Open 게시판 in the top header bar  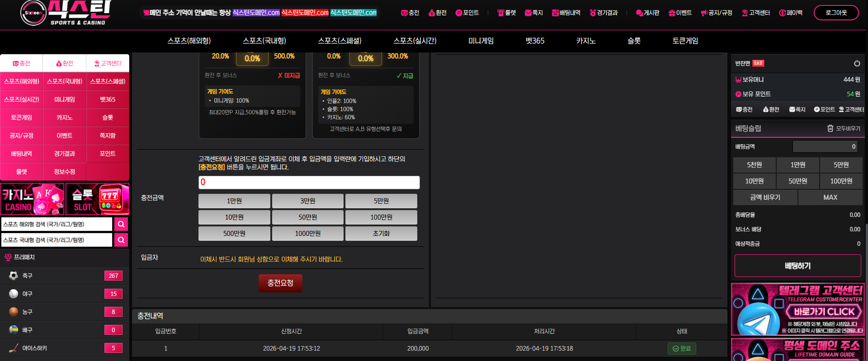[x=647, y=13]
